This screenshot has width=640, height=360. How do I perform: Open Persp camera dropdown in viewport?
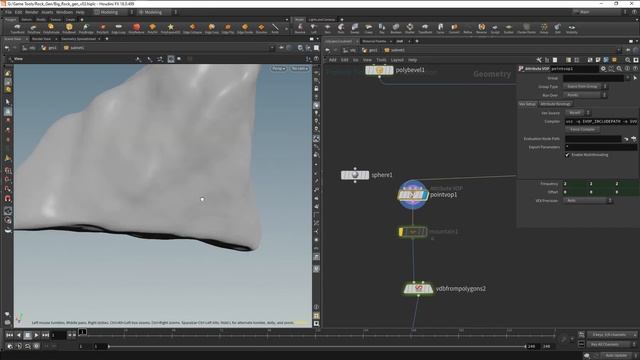(x=279, y=68)
